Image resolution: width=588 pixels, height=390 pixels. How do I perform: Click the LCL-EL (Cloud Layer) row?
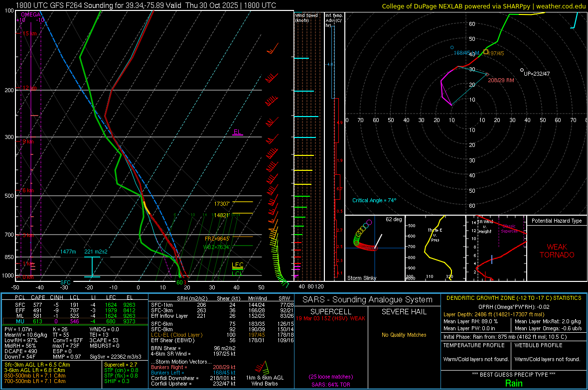click(222, 335)
